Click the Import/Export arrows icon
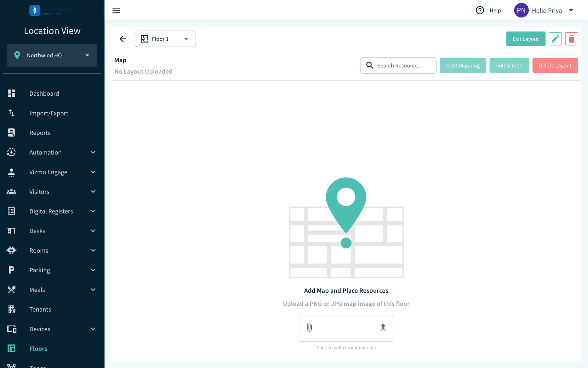The width and height of the screenshot is (588, 368). [11, 113]
